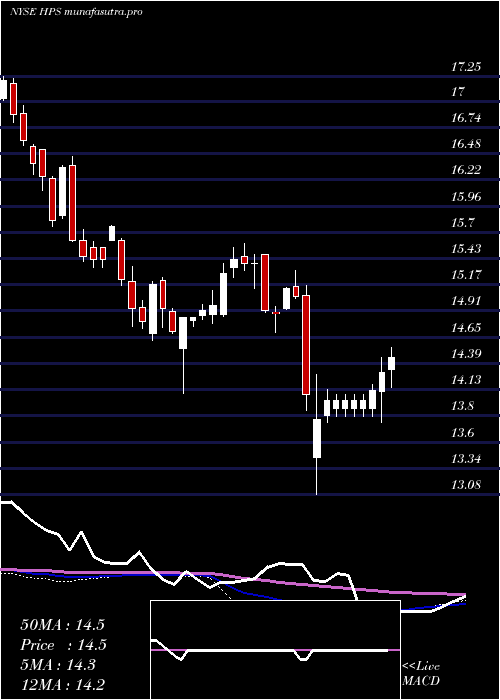The image size is (500, 700).
Task: Click the 16.22 price axis label
Action: pyautogui.click(x=467, y=170)
